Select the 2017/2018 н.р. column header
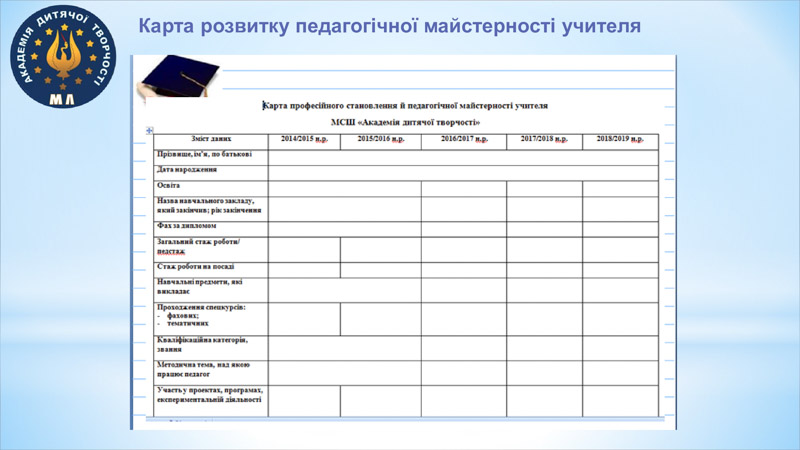 [544, 142]
